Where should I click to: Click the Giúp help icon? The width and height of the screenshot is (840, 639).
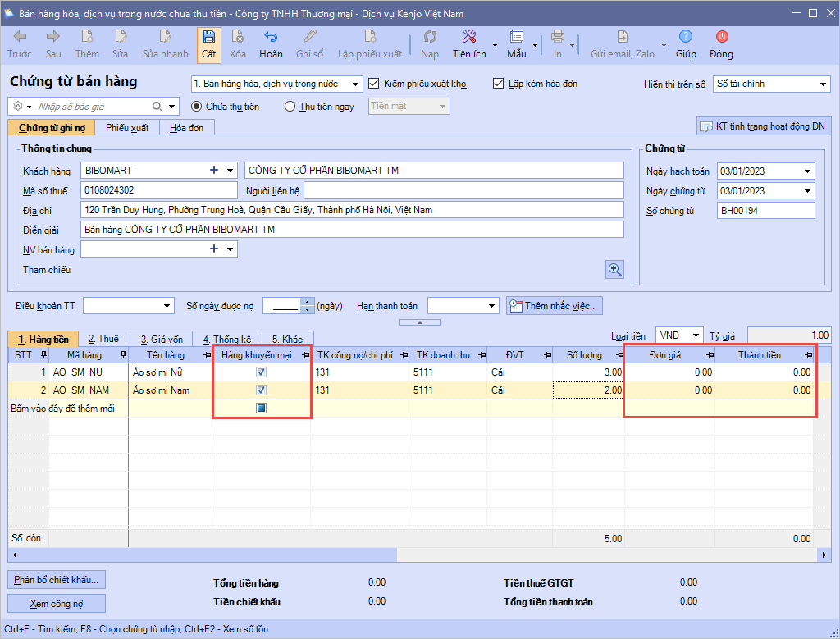tap(686, 44)
